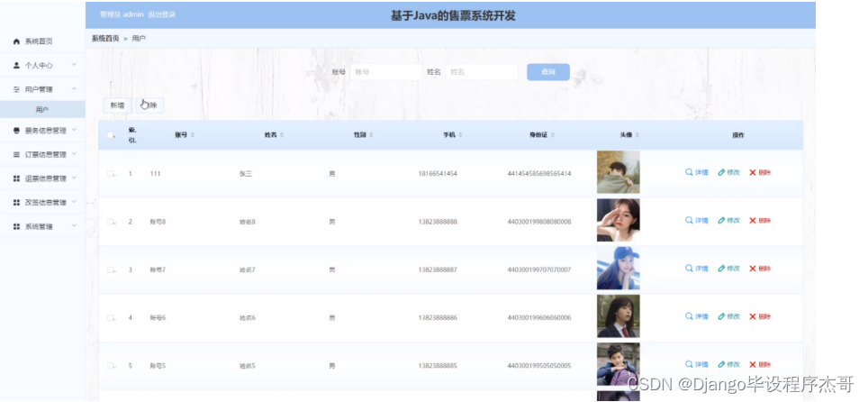Expand 改签信息管理 menu chevron

[x=74, y=202]
